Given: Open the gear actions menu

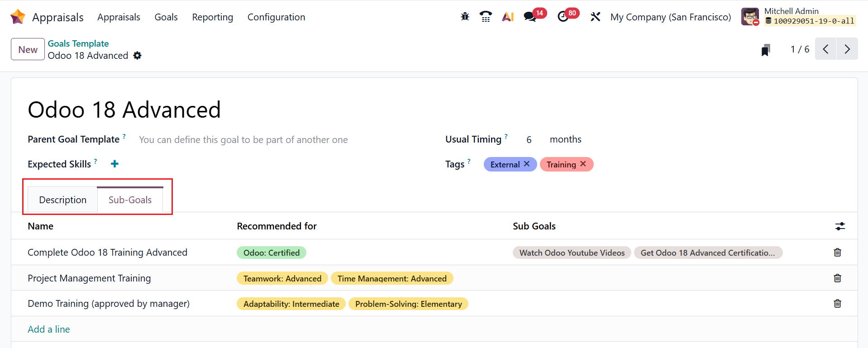Looking at the screenshot, I should [138, 56].
